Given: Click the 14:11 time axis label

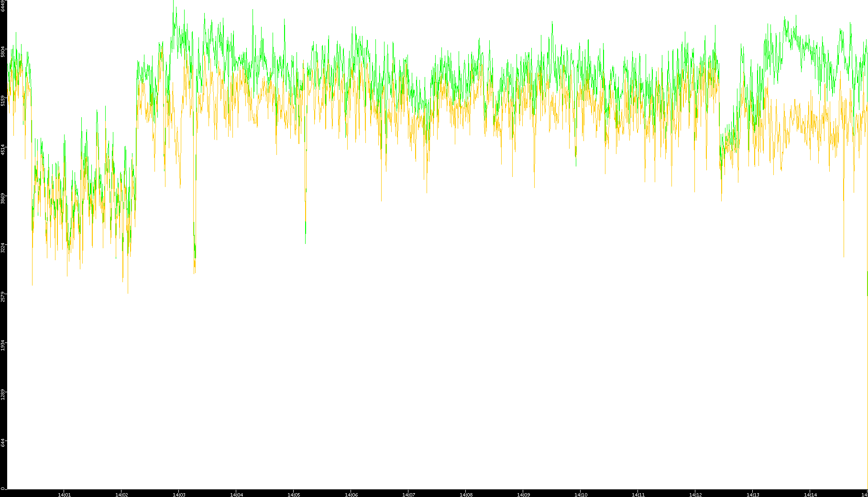Looking at the screenshot, I should [x=638, y=495].
